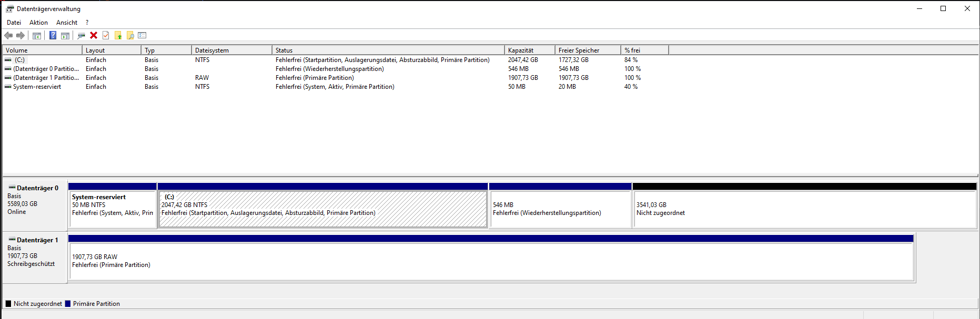Minimize the Datenträgerverwaltung window
The height and width of the screenshot is (319, 980).
coord(920,8)
